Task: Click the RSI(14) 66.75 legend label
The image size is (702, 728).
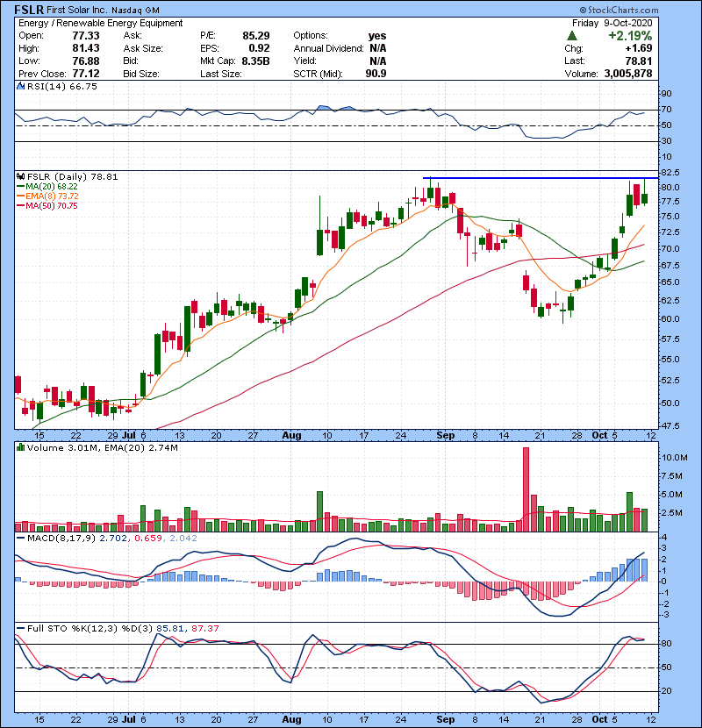Action: 62,86
